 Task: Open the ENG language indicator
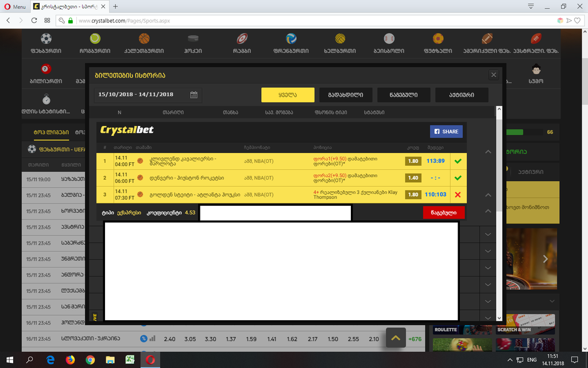coord(532,360)
